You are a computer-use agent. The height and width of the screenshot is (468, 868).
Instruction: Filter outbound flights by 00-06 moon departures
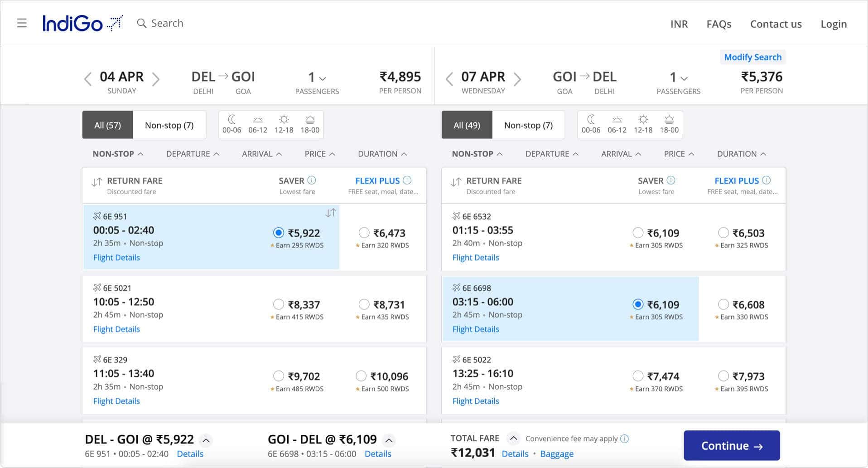pos(232,124)
